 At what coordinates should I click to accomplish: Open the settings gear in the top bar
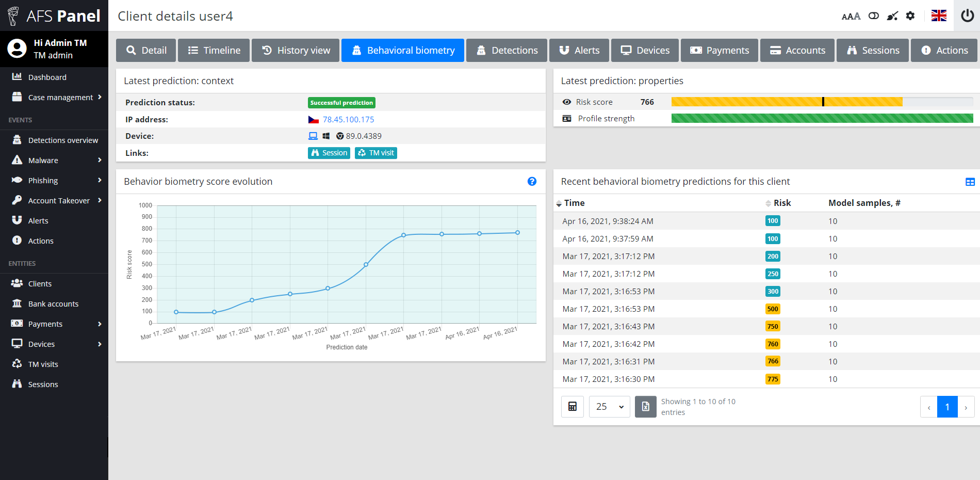pos(910,15)
